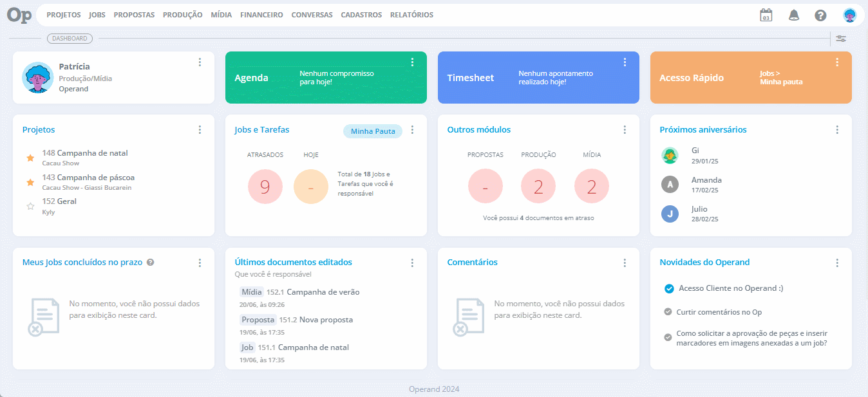Open document 151.2 Nova proposta

click(316, 320)
